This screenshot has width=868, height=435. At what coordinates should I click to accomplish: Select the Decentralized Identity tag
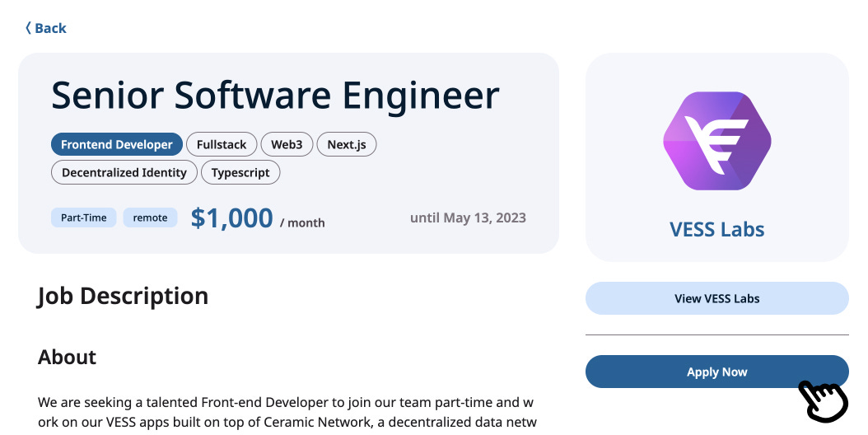coord(124,172)
